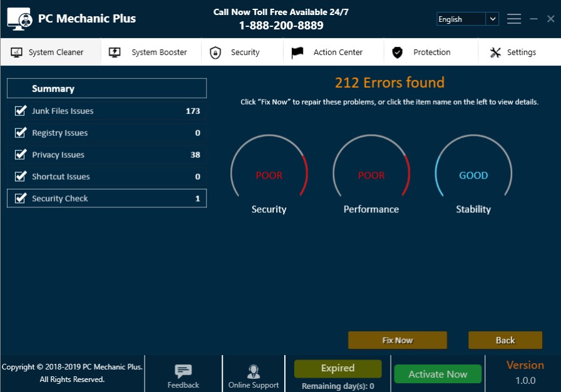Toggle the Privacy Issues checkbox
561x392 pixels.
(20, 155)
